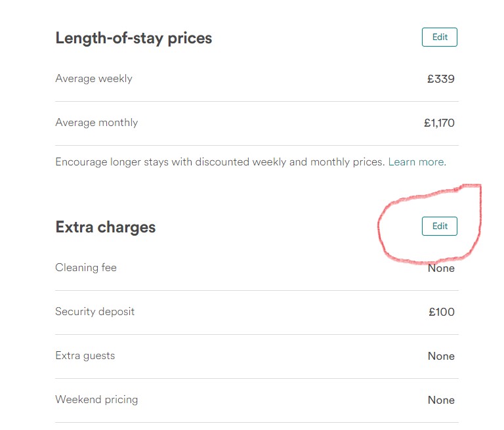This screenshot has height=430, width=504.
Task: Click the Weekend pricing None value
Action: click(441, 400)
